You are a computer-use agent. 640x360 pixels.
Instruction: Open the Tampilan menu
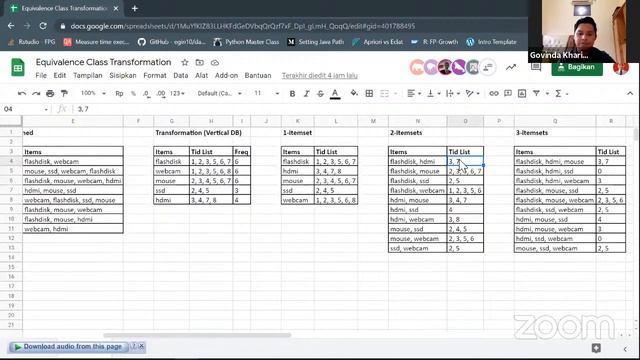88,76
